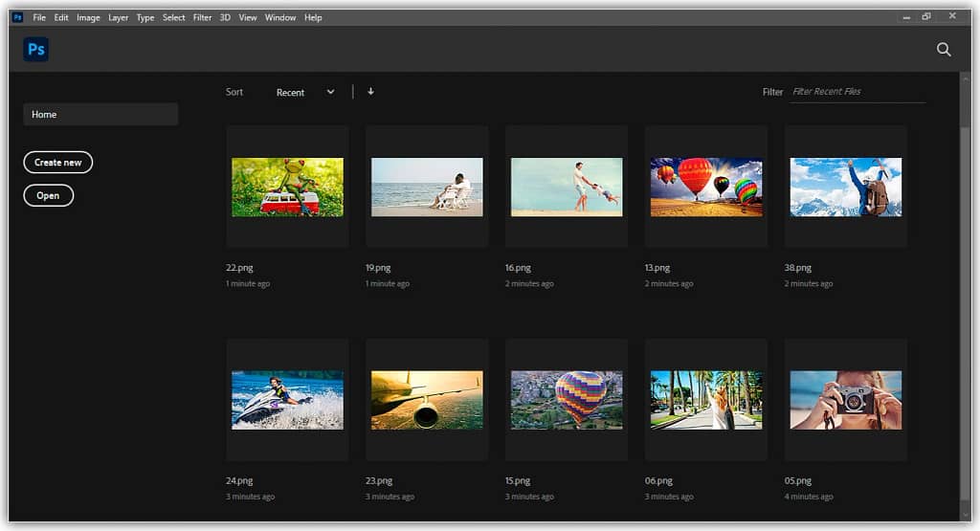Click the 19.png file name

point(378,267)
